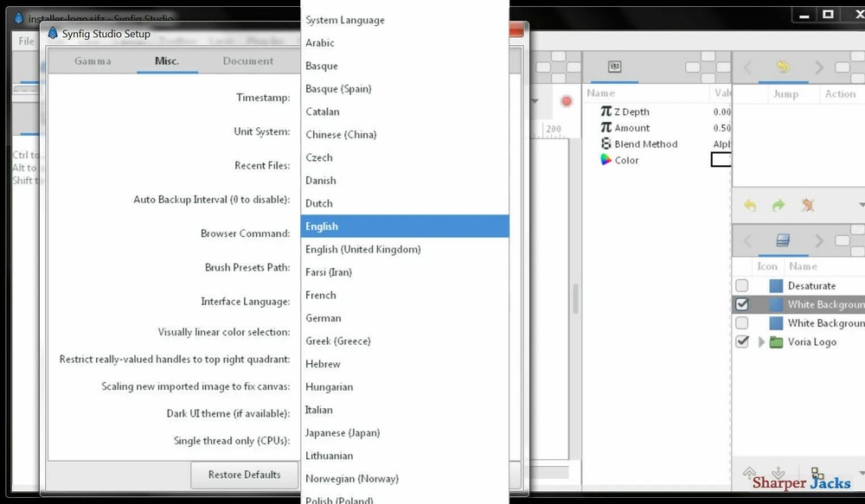The height and width of the screenshot is (504, 865).
Task: Click the Blend Method parameter icon
Action: click(605, 144)
